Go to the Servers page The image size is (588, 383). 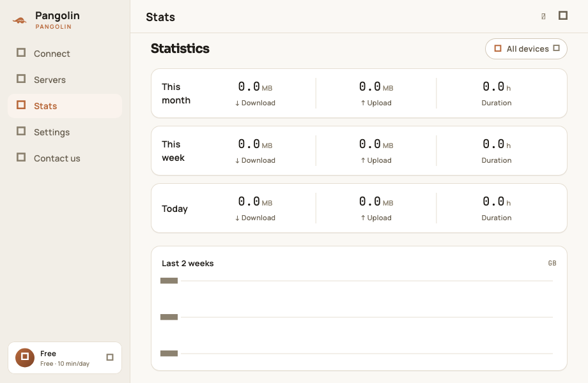pyautogui.click(x=65, y=80)
